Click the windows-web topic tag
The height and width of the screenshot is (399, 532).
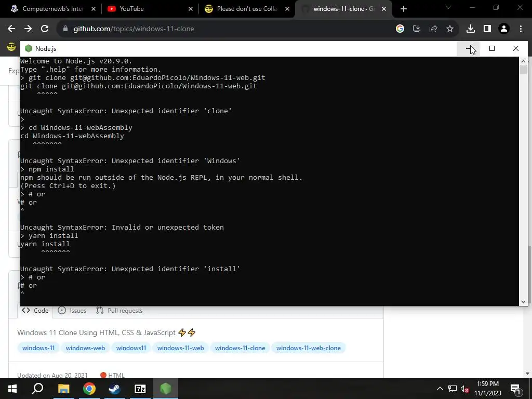(86, 348)
